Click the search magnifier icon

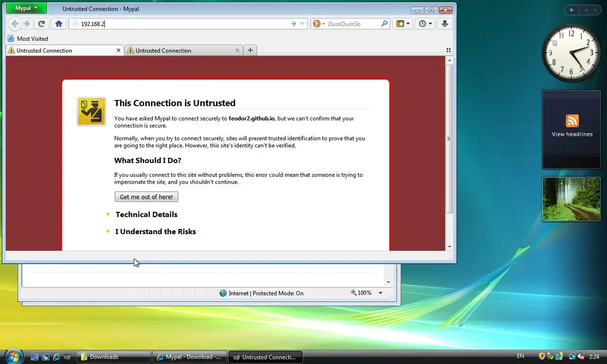click(385, 24)
